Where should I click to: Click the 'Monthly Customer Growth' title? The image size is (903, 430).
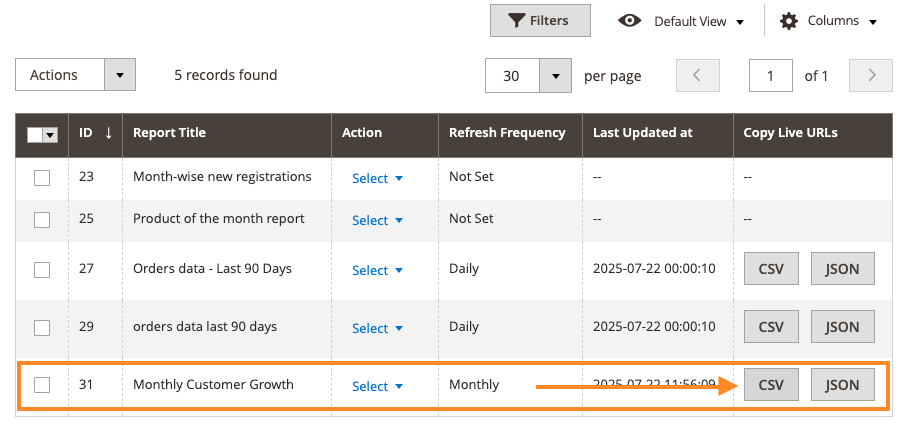click(x=213, y=385)
